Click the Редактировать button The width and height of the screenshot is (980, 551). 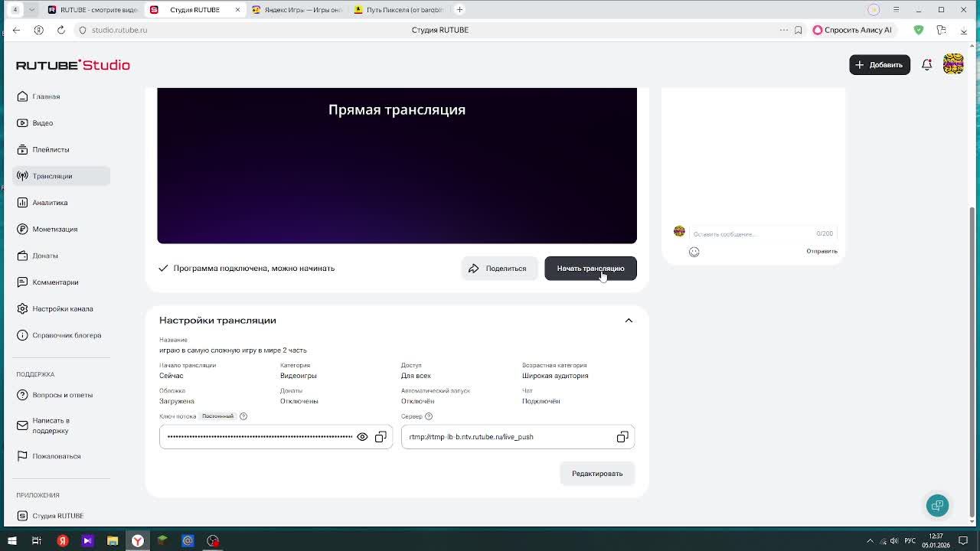pyautogui.click(x=597, y=474)
